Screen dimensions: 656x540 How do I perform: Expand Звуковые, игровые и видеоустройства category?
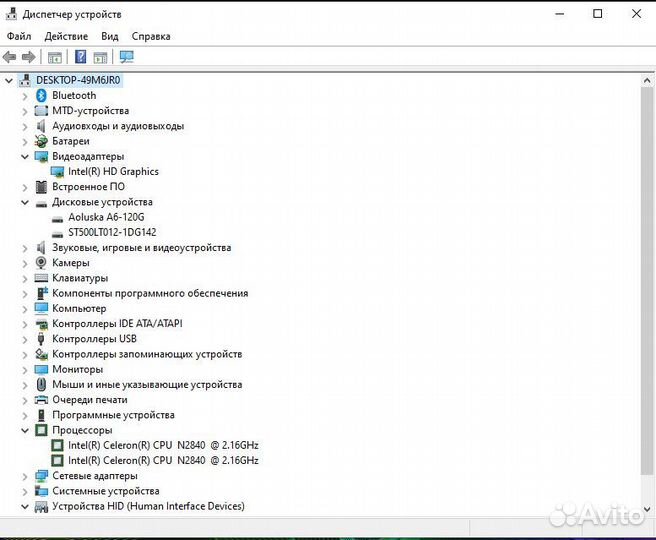pos(25,248)
